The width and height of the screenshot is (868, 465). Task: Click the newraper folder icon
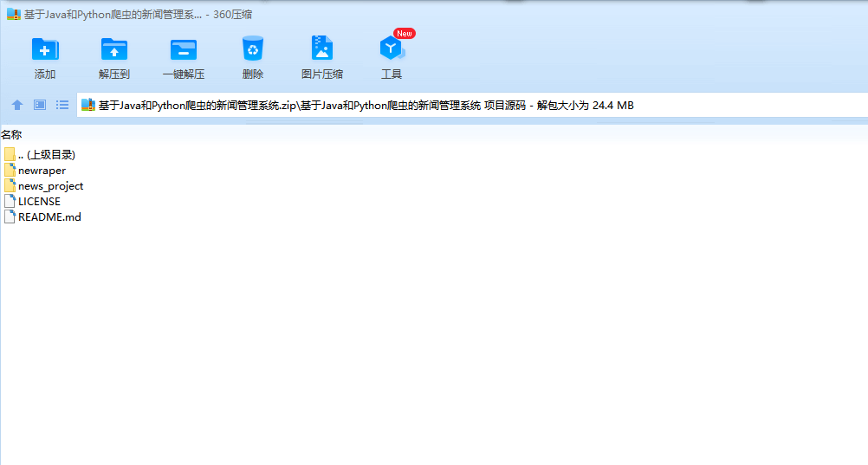point(10,170)
